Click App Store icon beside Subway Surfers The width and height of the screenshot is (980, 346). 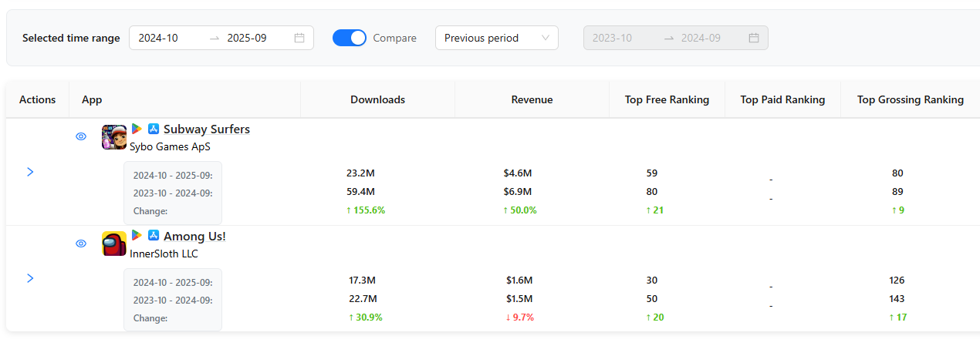click(x=153, y=129)
